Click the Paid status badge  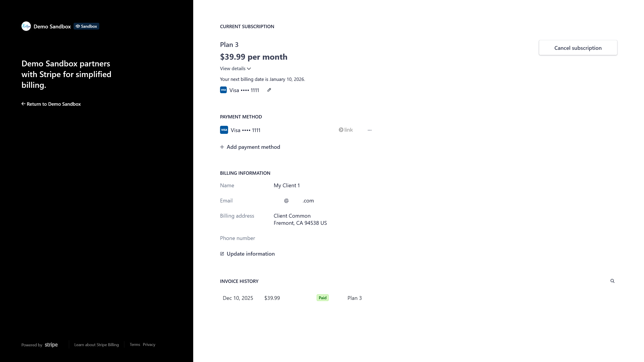click(x=322, y=298)
